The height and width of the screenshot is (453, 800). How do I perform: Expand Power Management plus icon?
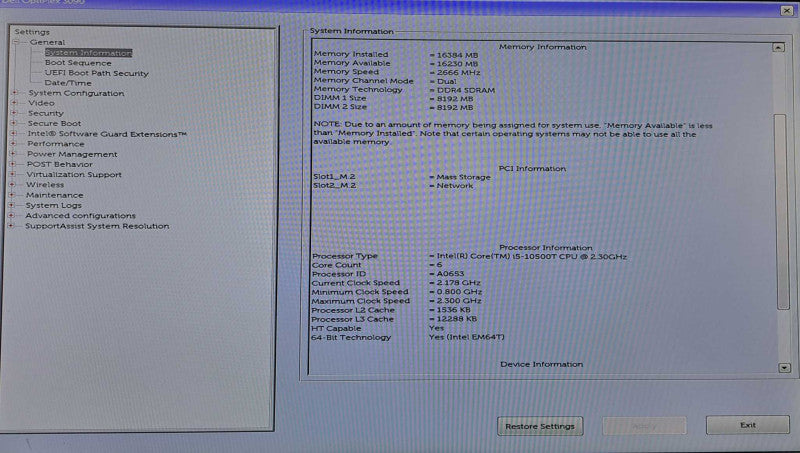(13, 154)
